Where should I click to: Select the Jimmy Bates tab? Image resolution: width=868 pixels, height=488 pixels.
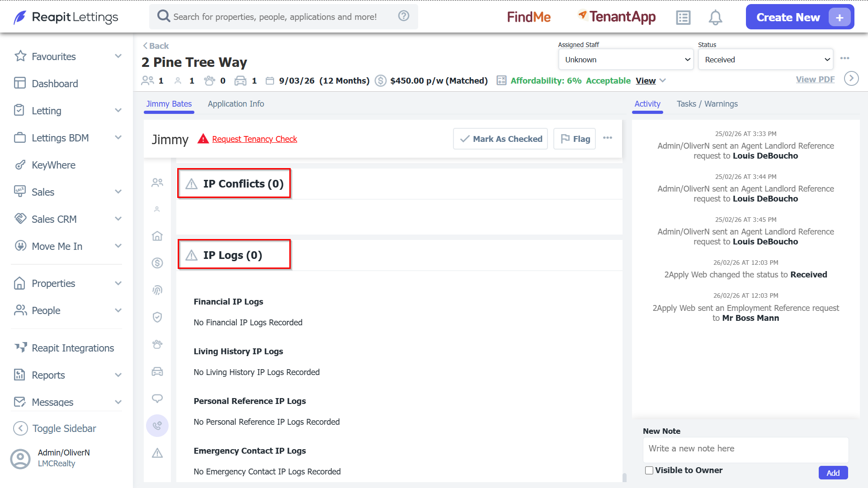point(169,104)
